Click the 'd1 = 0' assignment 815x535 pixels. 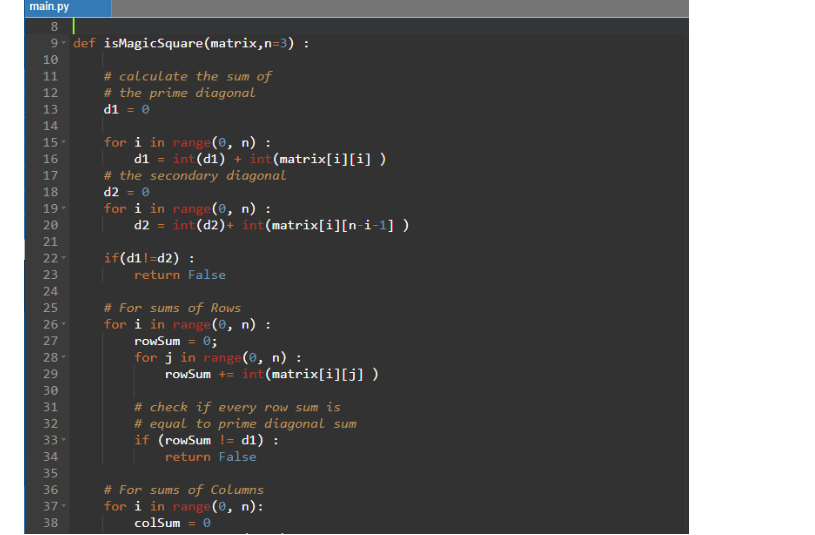coord(126,110)
